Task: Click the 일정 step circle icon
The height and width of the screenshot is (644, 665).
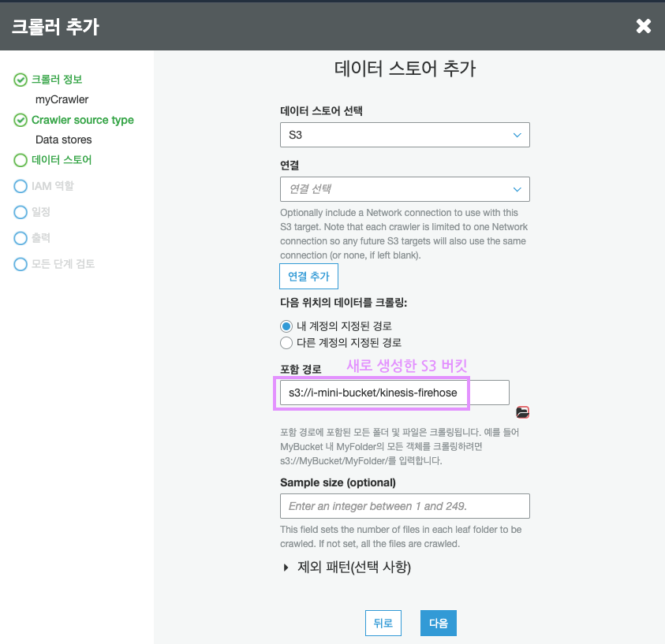Action: [x=21, y=212]
